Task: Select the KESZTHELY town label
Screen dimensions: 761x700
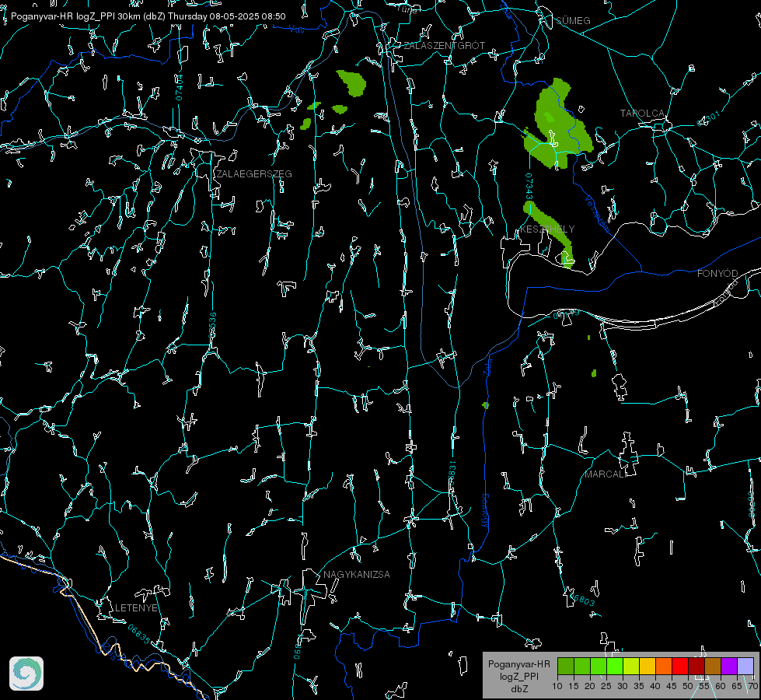Action: click(x=547, y=229)
